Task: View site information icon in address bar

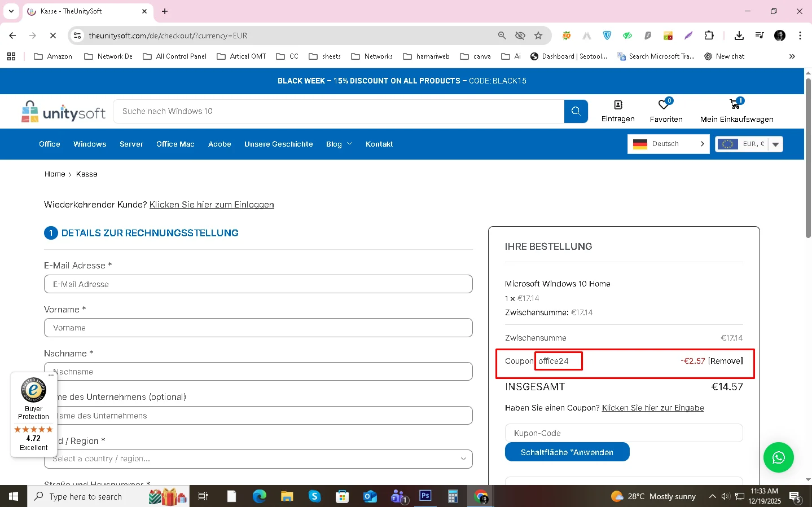Action: tap(77, 36)
